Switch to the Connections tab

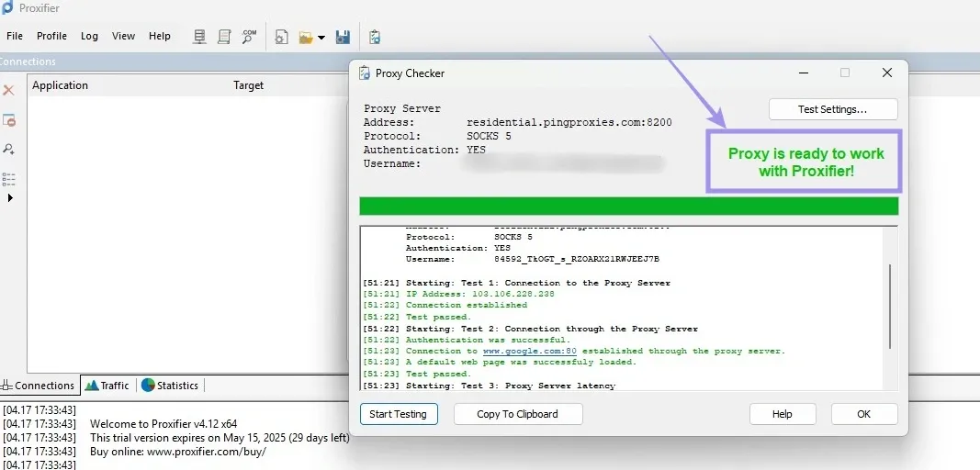click(x=39, y=386)
